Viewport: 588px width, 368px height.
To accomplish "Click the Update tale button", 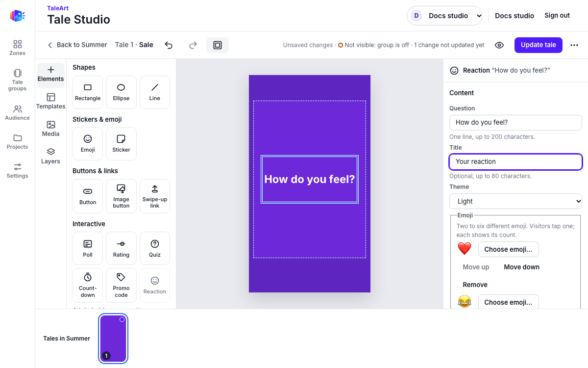I will 538,45.
